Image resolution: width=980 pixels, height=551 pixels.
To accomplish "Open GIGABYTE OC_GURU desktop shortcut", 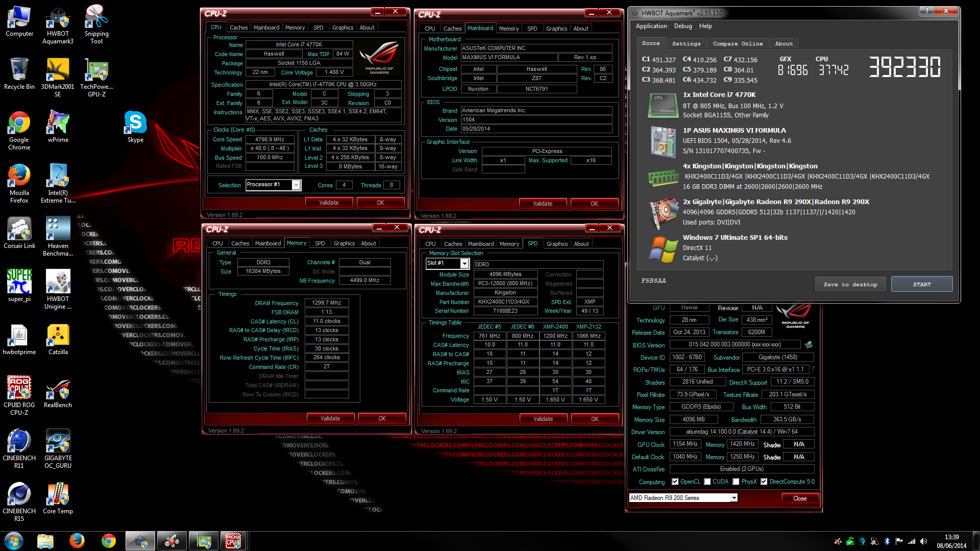I will click(58, 449).
